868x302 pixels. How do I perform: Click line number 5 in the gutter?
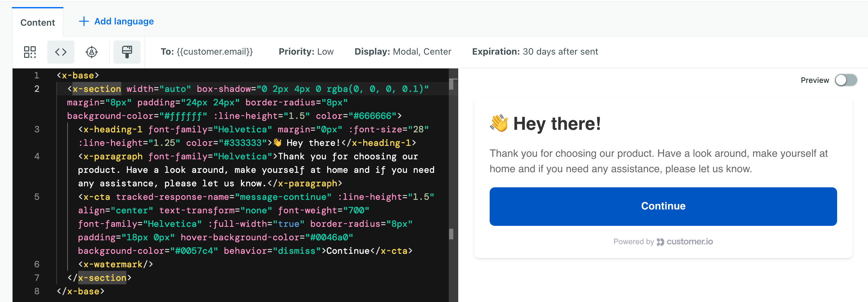(x=37, y=197)
